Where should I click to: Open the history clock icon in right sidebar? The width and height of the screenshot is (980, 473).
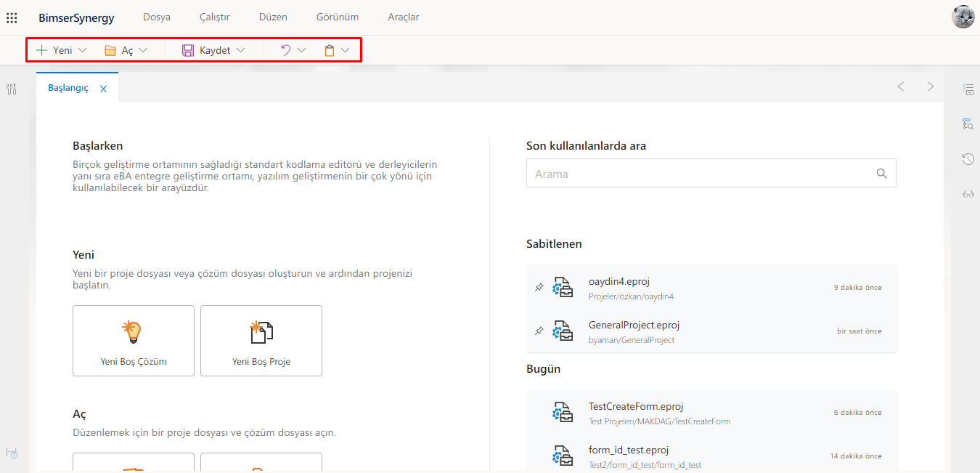tap(968, 159)
